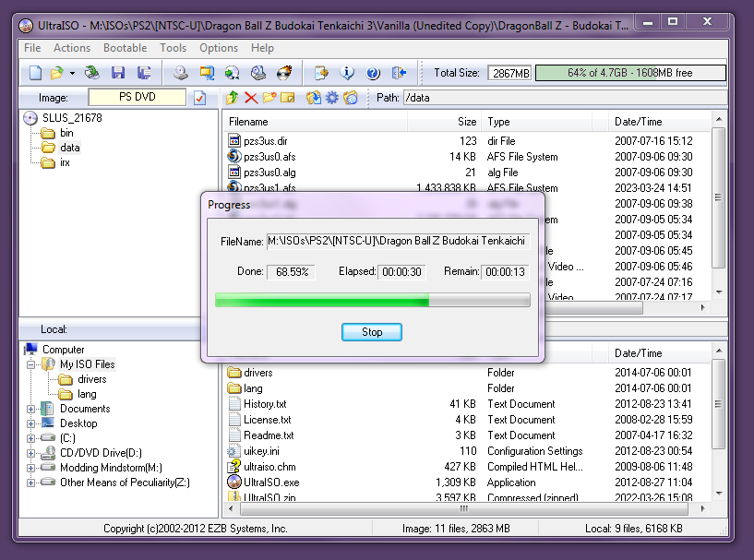754x560 pixels.
Task: Click the Path field showing /data
Action: (566, 98)
